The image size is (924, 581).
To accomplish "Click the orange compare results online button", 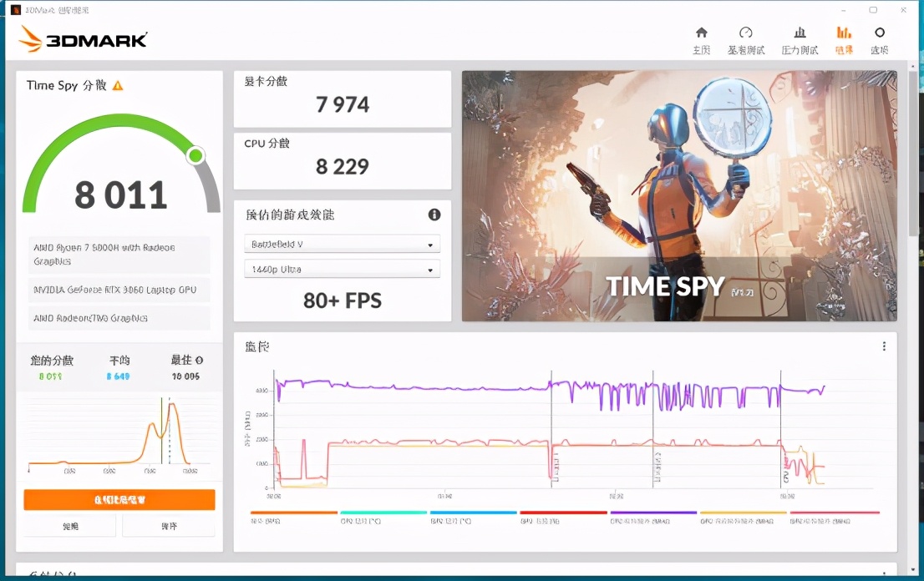I will [x=119, y=499].
